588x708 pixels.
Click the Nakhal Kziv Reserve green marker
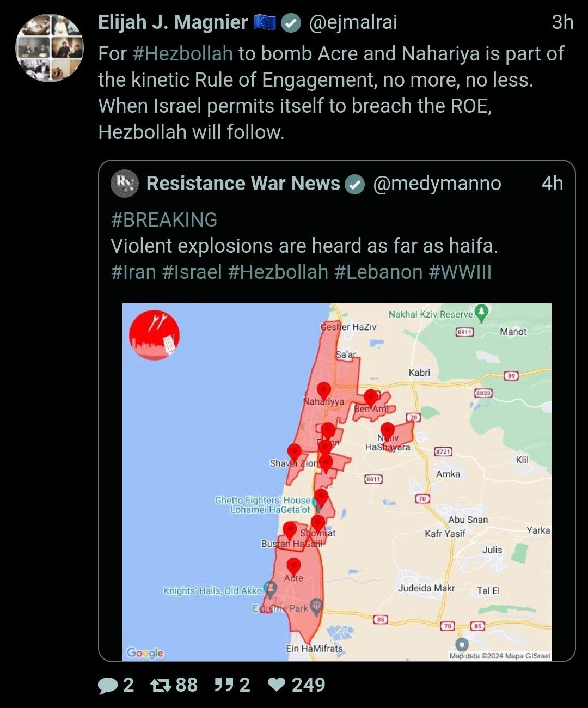click(481, 312)
